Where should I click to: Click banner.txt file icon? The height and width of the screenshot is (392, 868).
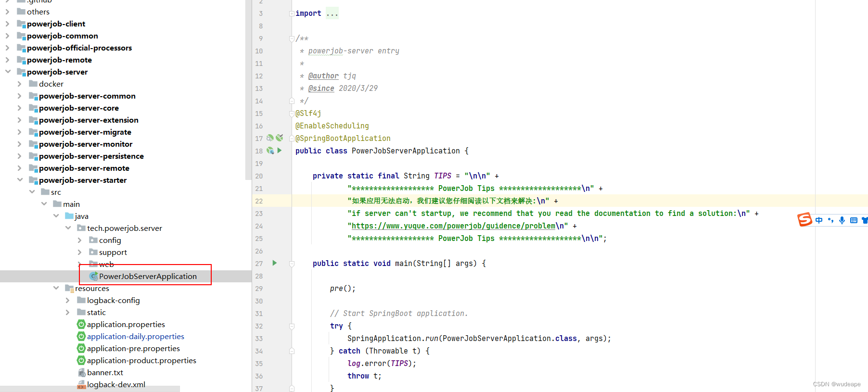pyautogui.click(x=81, y=372)
